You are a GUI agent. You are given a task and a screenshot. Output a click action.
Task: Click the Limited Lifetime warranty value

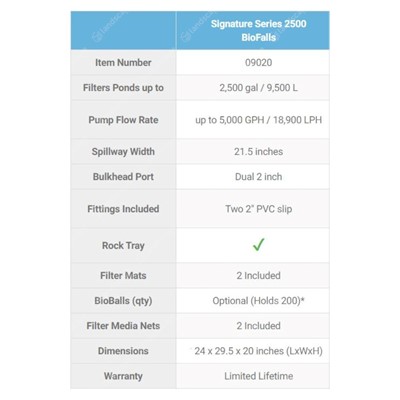coord(258,376)
